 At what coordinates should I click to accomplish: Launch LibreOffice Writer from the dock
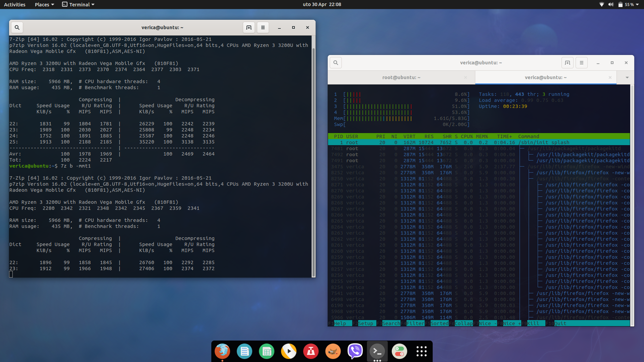click(x=245, y=351)
